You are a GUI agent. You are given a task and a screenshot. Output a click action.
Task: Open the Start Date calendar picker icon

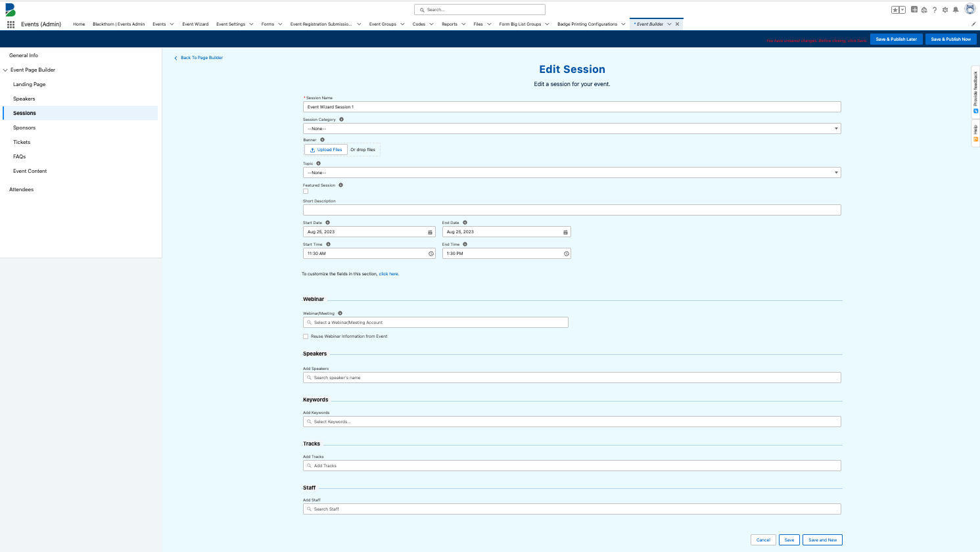[x=431, y=232]
